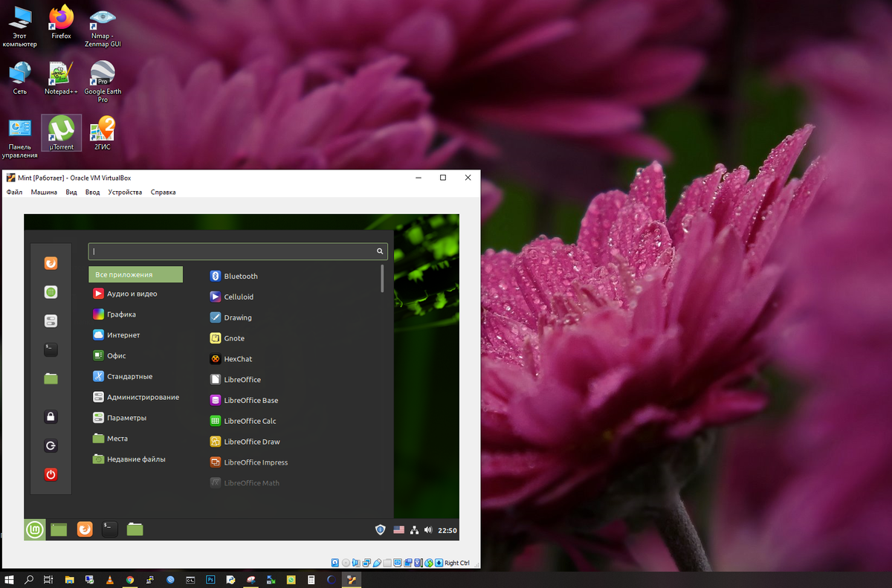Open Firefox from the Mint menu sidebar
The height and width of the screenshot is (588, 892).
coord(51,262)
